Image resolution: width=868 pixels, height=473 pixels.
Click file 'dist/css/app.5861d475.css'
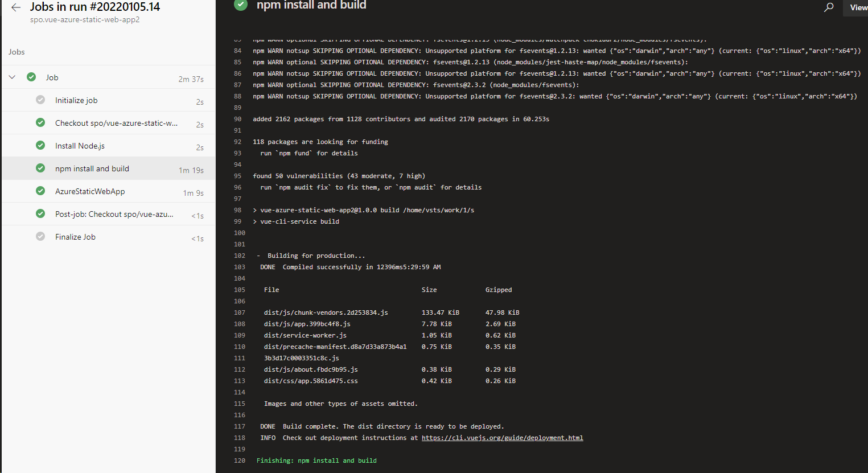(311, 381)
